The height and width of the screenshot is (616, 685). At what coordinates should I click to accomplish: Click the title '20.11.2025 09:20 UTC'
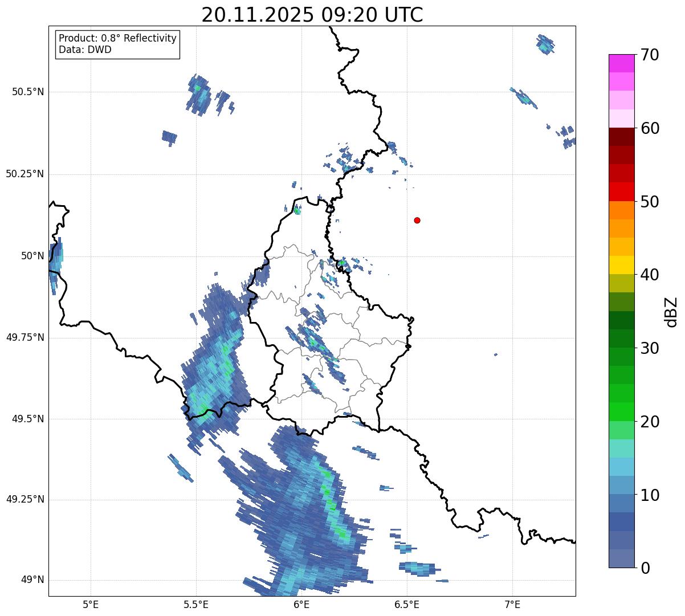(312, 15)
